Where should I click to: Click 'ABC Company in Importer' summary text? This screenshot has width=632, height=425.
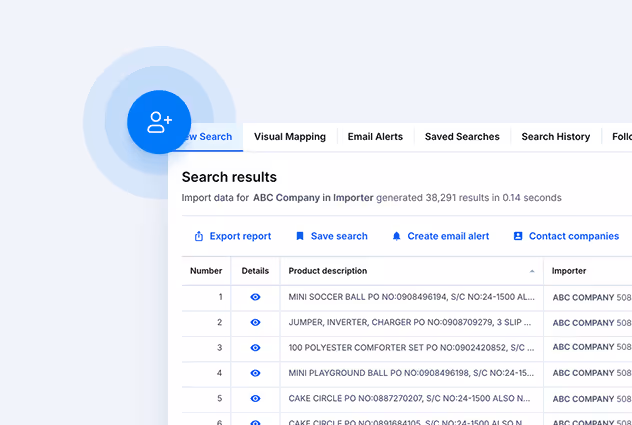coord(313,198)
